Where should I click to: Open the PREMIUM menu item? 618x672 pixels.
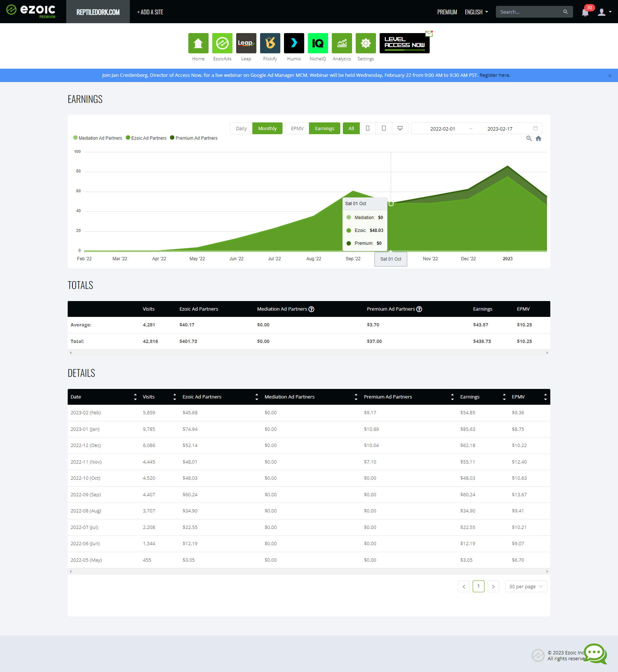pyautogui.click(x=447, y=12)
